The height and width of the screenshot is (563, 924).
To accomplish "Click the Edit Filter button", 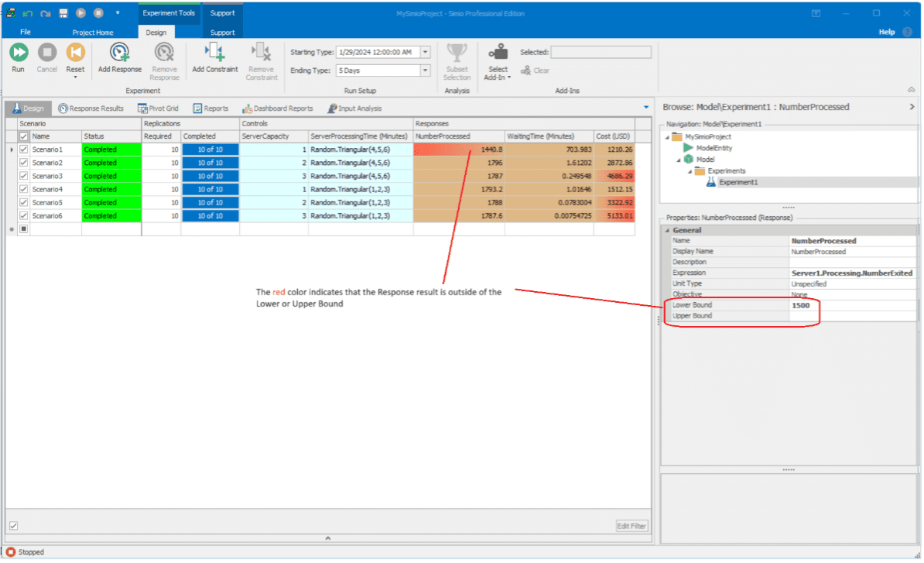I will pos(631,527).
